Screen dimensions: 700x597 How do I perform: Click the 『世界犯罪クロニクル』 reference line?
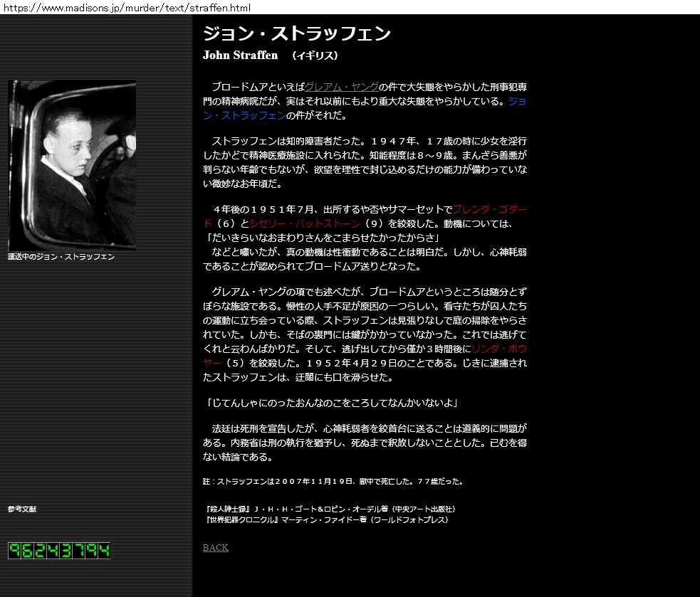(x=326, y=520)
